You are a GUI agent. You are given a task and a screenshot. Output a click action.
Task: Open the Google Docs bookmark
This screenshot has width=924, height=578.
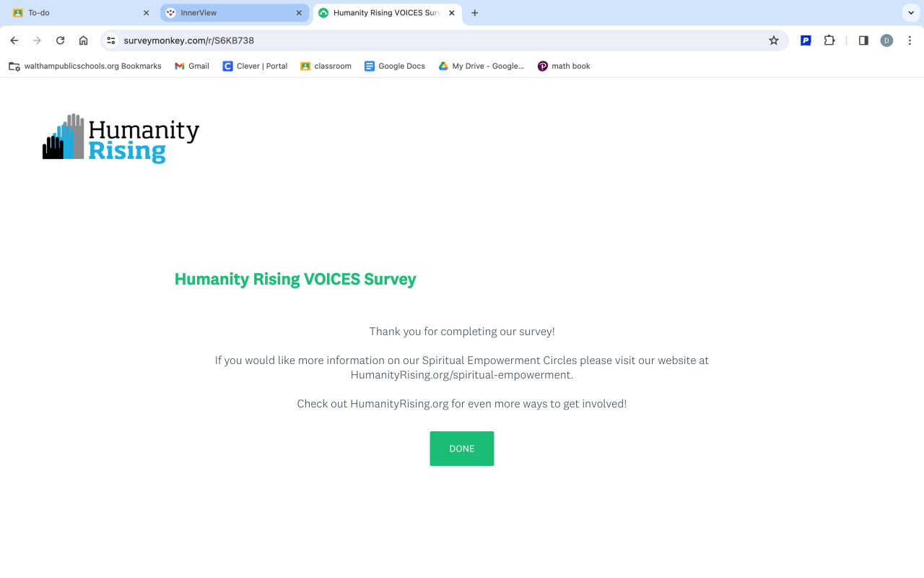395,66
